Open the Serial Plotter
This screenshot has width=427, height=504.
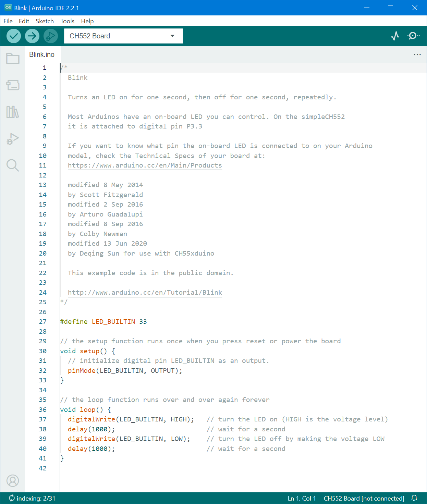point(395,36)
